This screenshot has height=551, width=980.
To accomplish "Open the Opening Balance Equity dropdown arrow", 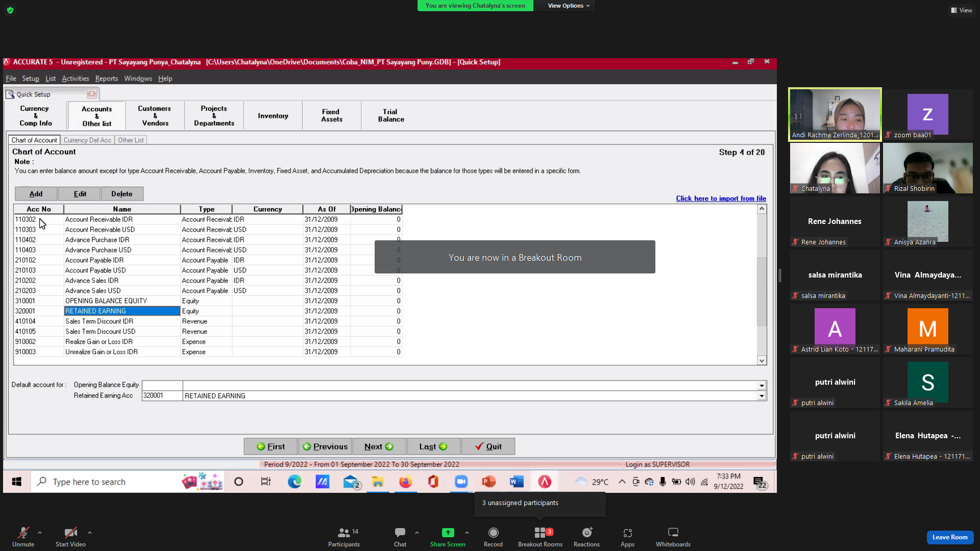I will (x=762, y=386).
